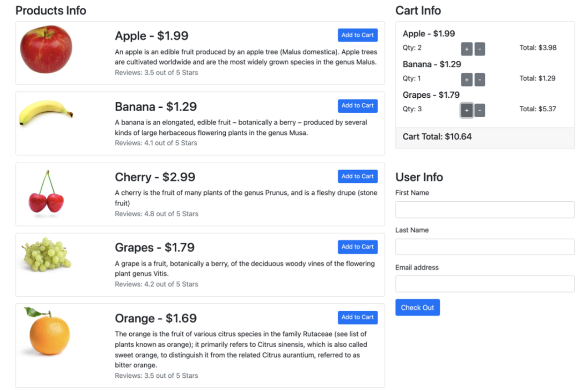Focus the Last Name input field

coord(485,247)
